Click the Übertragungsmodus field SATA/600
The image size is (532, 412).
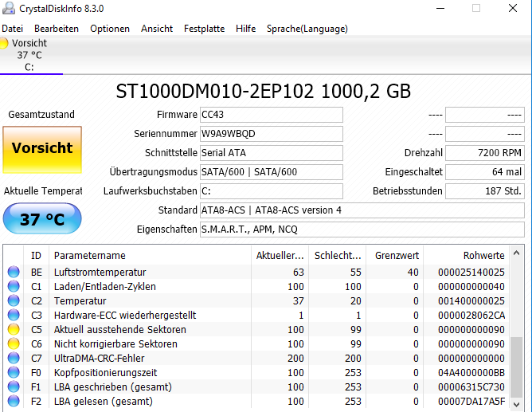coord(272,172)
